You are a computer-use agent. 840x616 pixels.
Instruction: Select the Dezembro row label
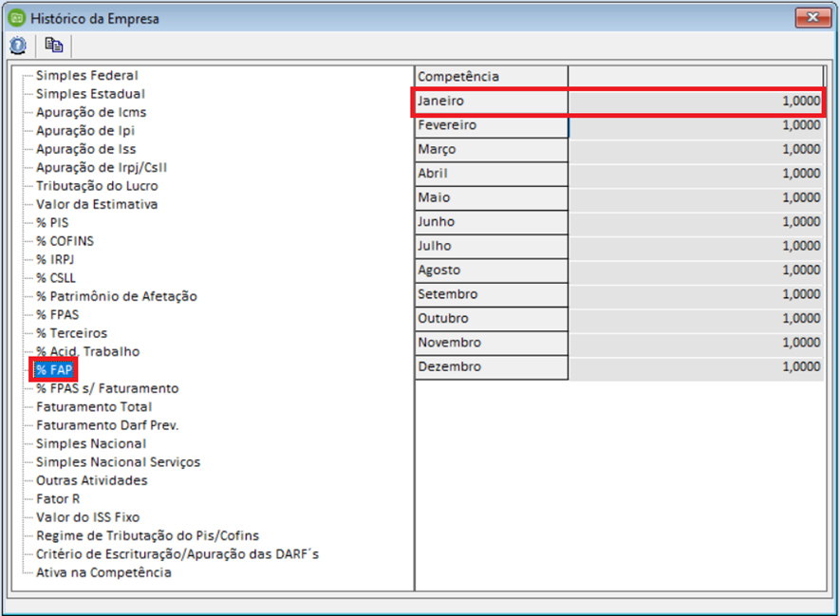pos(491,367)
